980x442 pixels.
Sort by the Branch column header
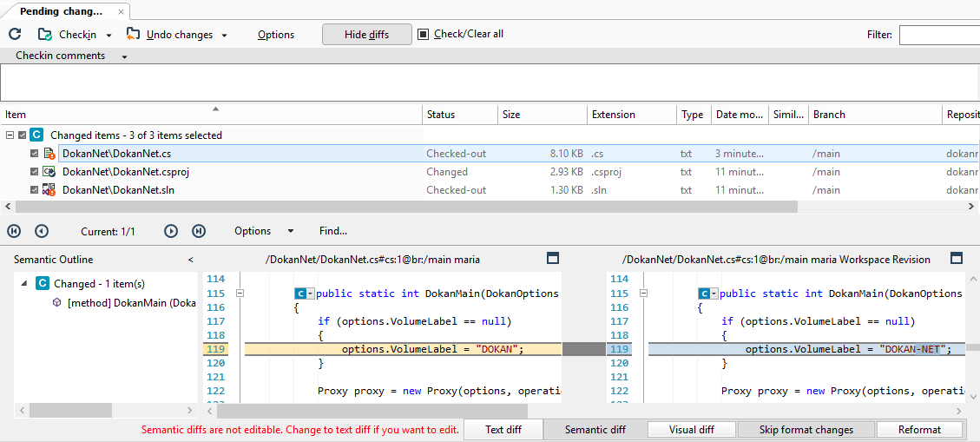(875, 115)
